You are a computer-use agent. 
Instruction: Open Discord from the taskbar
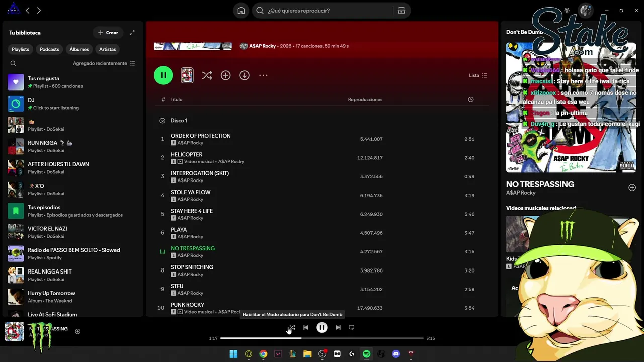[396, 354]
